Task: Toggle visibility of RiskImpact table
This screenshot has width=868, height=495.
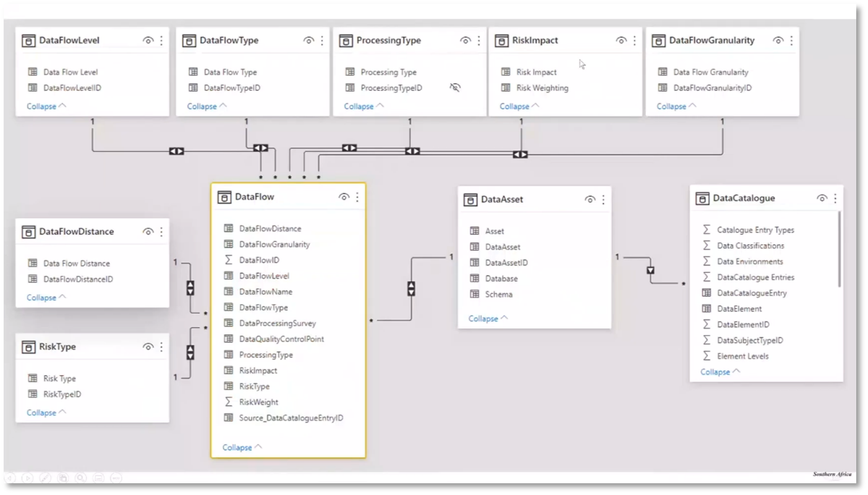Action: pos(621,41)
